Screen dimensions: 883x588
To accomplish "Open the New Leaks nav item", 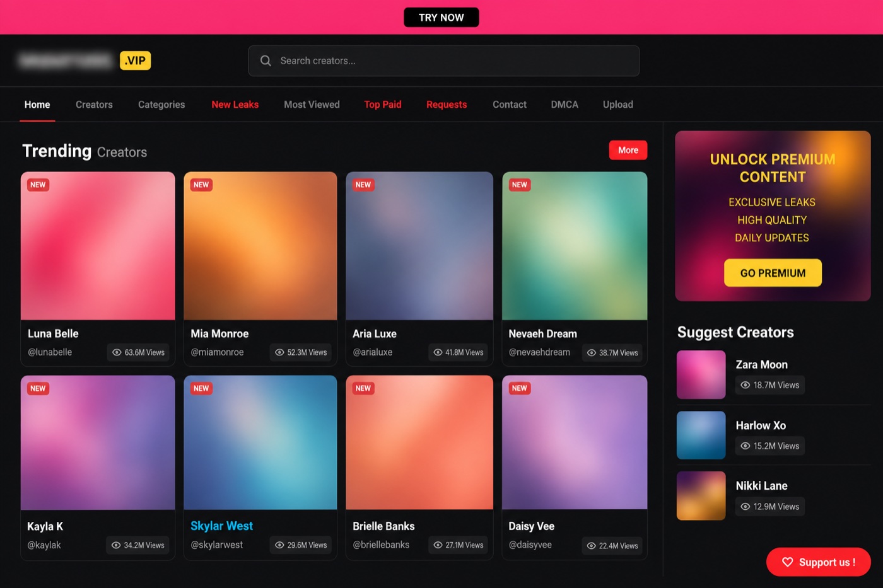I will pyautogui.click(x=235, y=105).
